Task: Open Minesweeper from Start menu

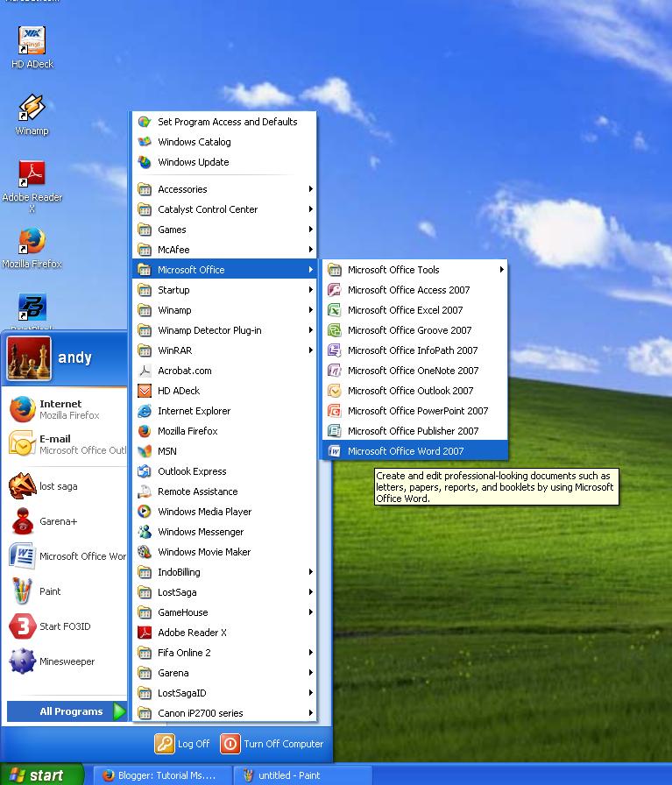Action: (x=65, y=661)
